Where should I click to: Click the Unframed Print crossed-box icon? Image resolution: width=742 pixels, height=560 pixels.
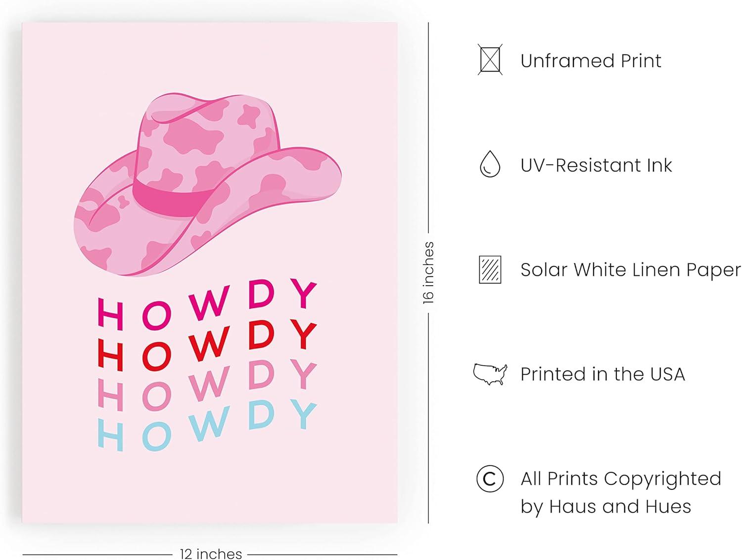click(x=490, y=60)
